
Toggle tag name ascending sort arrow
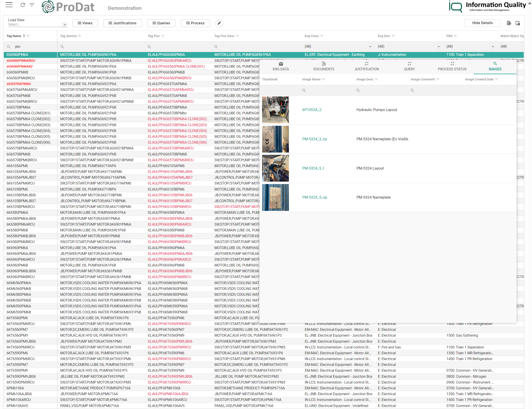[x=25, y=36]
